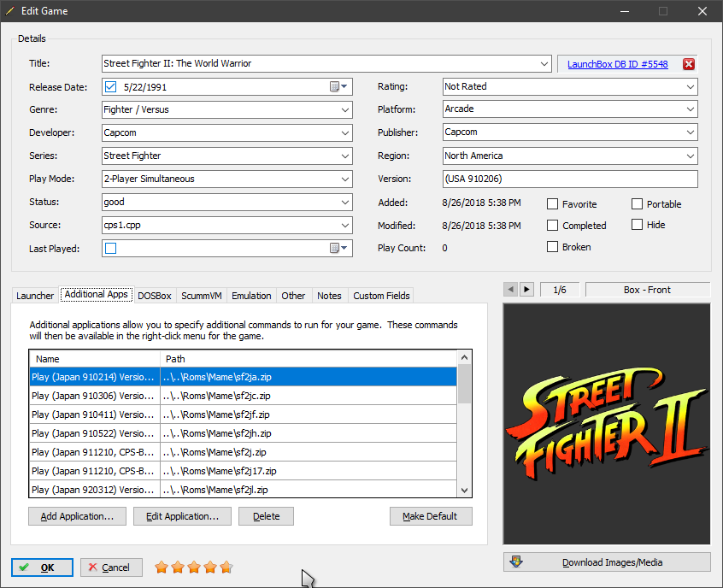Viewport: 723px width, 588px height.
Task: Switch to the Launcher tab
Action: pos(35,296)
